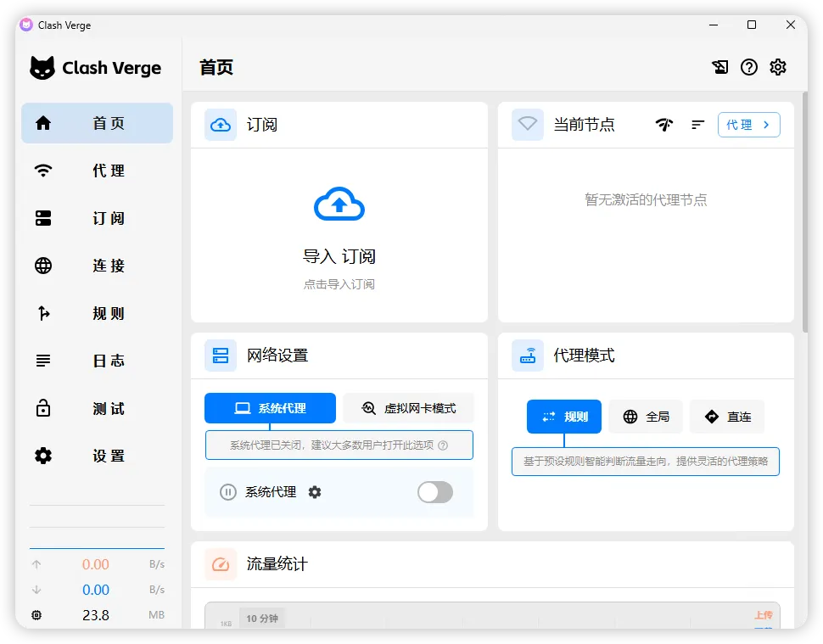Click the cloud upload import subscription icon
This screenshot has width=823, height=644.
[x=339, y=204]
